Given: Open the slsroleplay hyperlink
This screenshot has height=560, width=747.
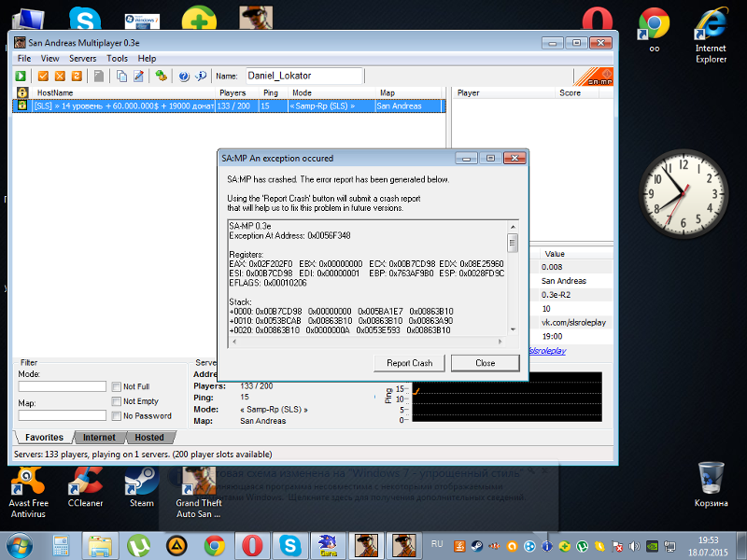Looking at the screenshot, I should [547, 351].
